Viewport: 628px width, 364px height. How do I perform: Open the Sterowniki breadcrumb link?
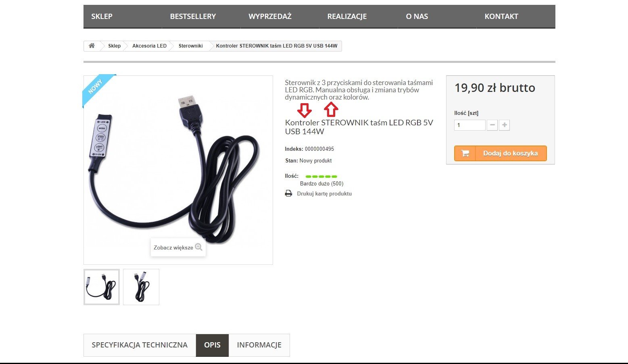click(190, 46)
